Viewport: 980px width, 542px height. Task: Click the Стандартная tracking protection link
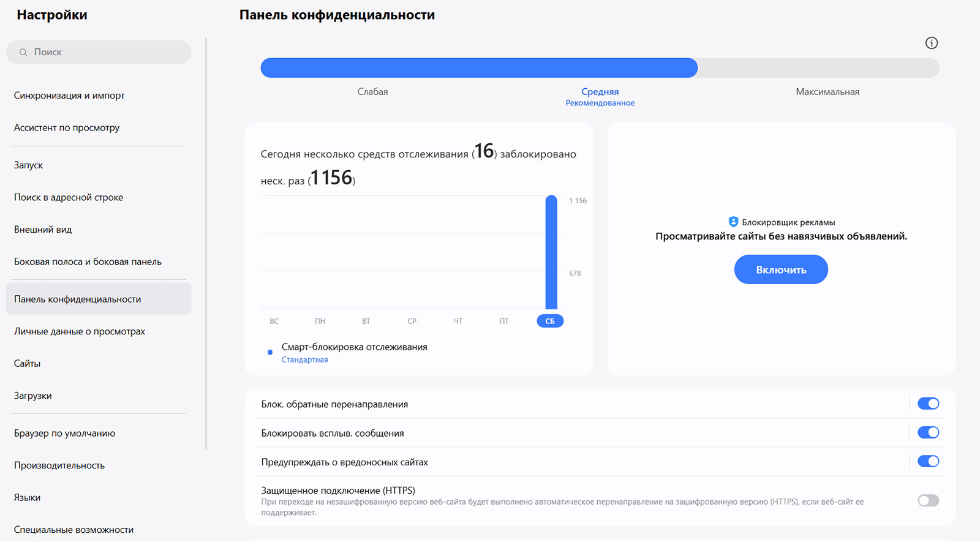[304, 360]
